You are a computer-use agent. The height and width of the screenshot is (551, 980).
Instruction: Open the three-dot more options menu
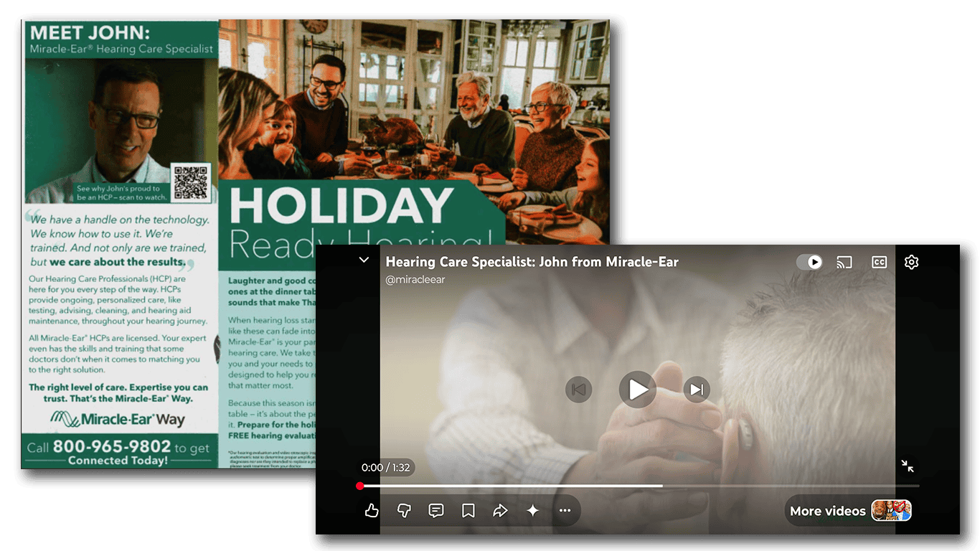565,511
